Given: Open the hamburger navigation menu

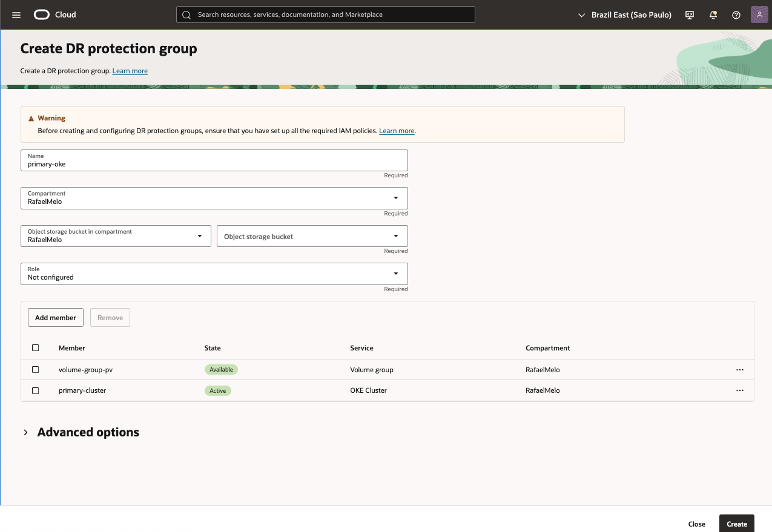Looking at the screenshot, I should (x=16, y=15).
